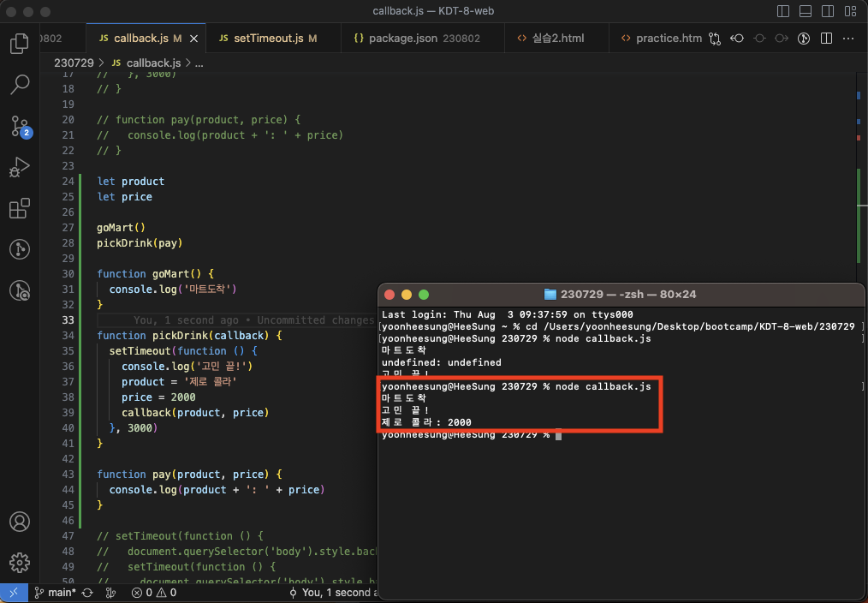This screenshot has height=603, width=868.
Task: Click the 'price = 2000' code line
Action: coord(158,397)
